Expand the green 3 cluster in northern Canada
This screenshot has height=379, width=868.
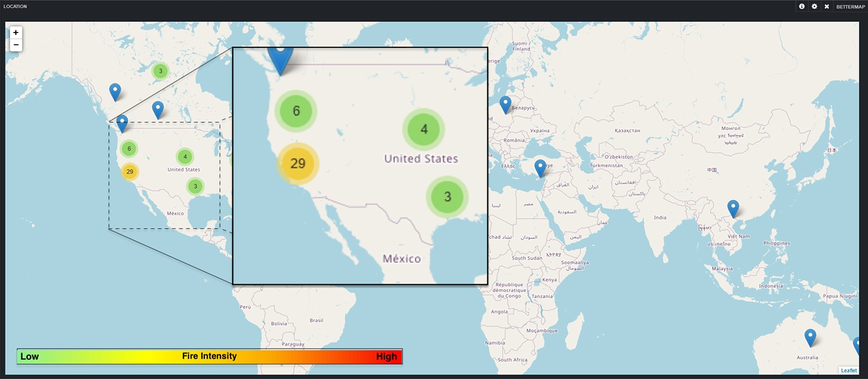click(160, 71)
